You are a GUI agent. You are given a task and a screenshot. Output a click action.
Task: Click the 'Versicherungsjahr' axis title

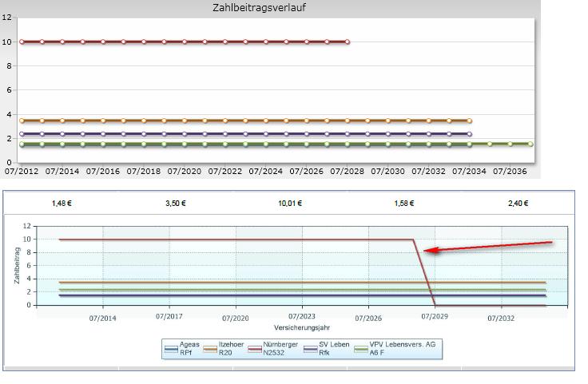click(302, 328)
